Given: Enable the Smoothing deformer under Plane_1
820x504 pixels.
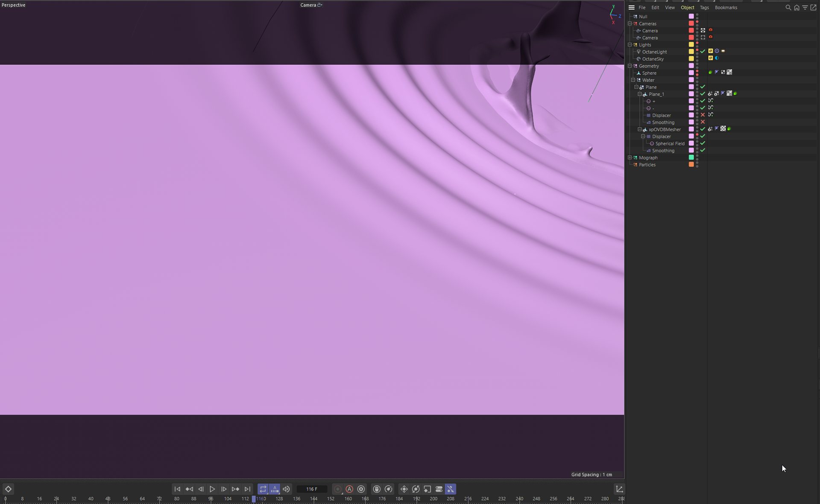Looking at the screenshot, I should click(703, 122).
